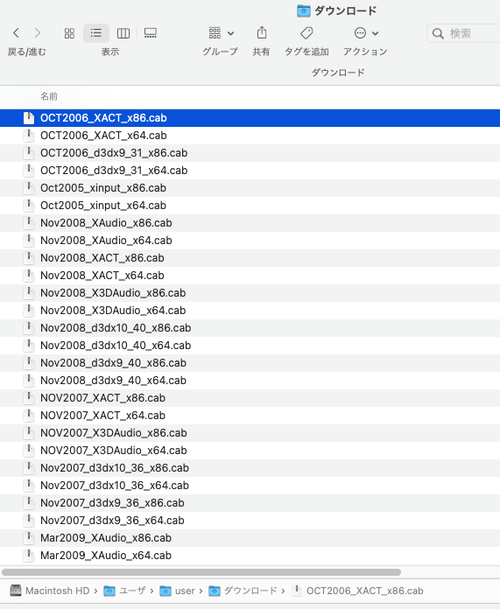Select Nov2008_XAudio_x86.cab file icon

28,223
